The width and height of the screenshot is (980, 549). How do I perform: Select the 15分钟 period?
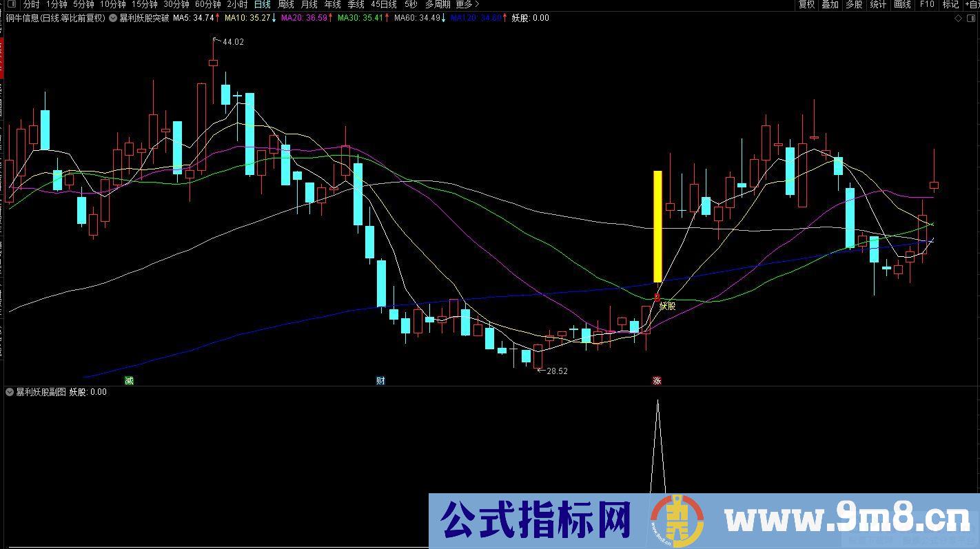click(x=144, y=4)
